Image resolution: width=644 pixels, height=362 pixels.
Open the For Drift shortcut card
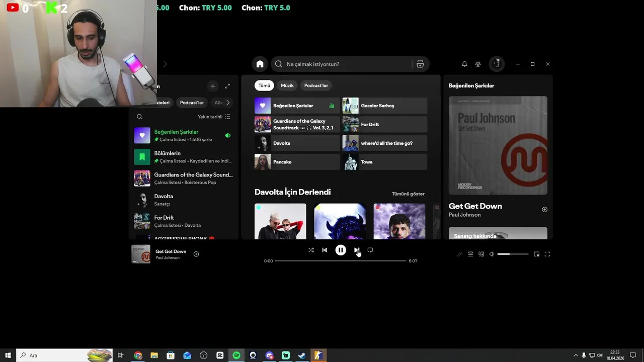pyautogui.click(x=385, y=124)
